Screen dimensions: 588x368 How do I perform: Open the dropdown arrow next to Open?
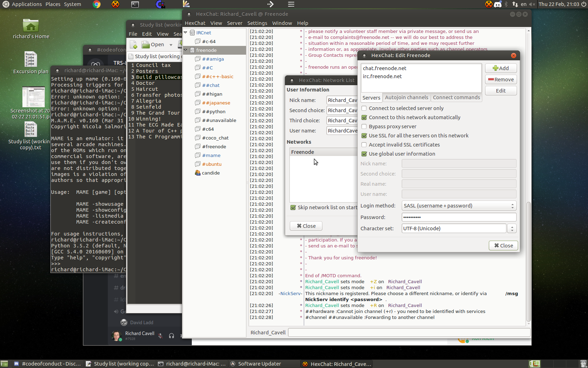pyautogui.click(x=171, y=45)
